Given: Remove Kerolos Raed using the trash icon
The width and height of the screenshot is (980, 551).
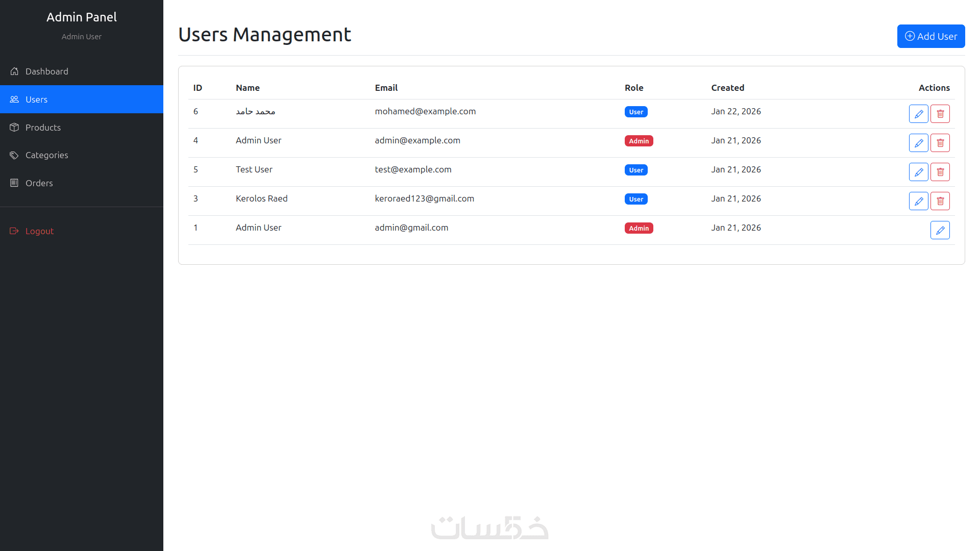Looking at the screenshot, I should click(940, 201).
